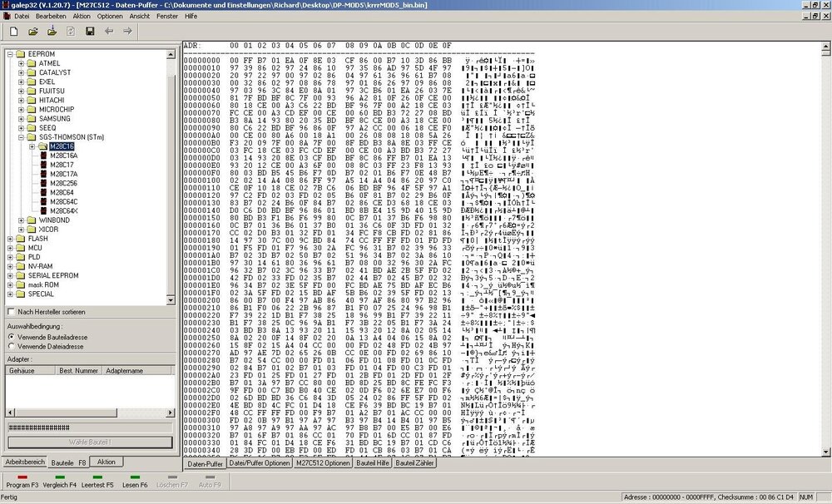The width and height of the screenshot is (832, 504).
Task: Select Verwende Bauteiladresse radio button
Action: (11, 337)
